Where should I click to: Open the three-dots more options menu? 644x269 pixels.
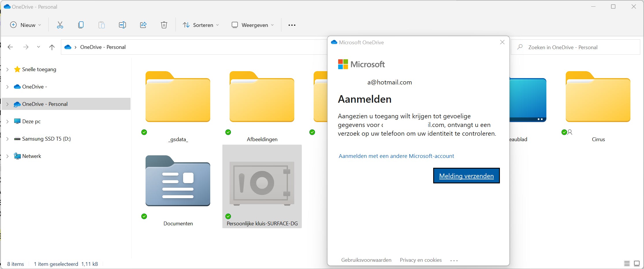click(292, 25)
